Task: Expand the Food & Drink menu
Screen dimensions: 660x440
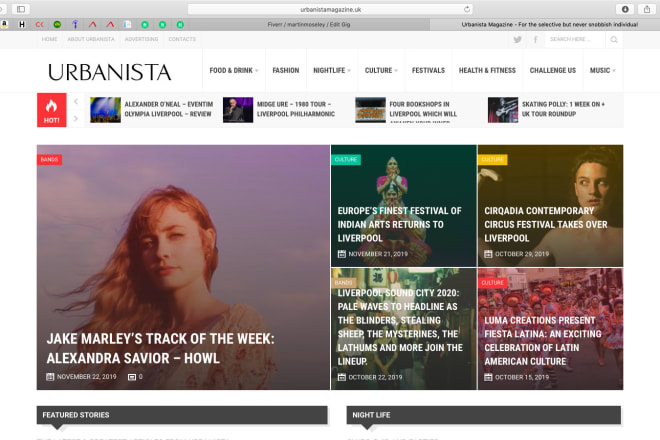Action: pyautogui.click(x=234, y=70)
